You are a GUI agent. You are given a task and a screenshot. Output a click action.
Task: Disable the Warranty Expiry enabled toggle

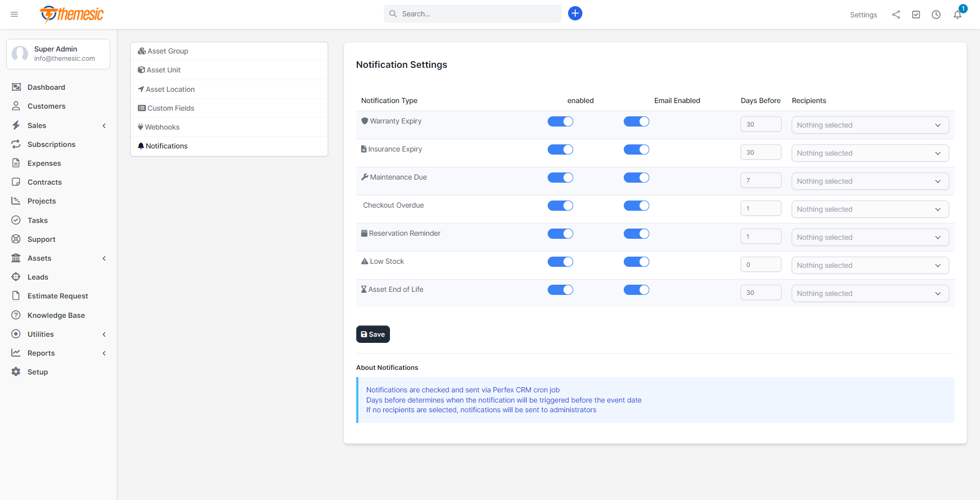pyautogui.click(x=560, y=121)
